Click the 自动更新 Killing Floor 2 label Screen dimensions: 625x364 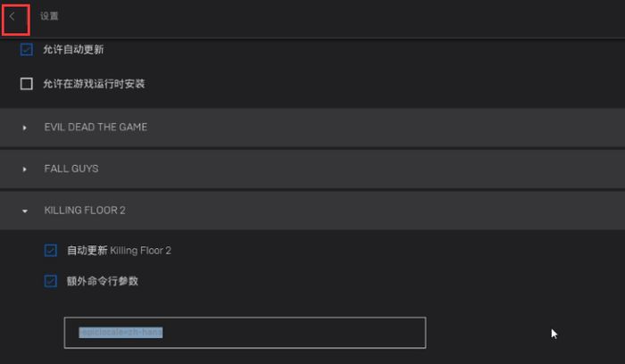(119, 251)
